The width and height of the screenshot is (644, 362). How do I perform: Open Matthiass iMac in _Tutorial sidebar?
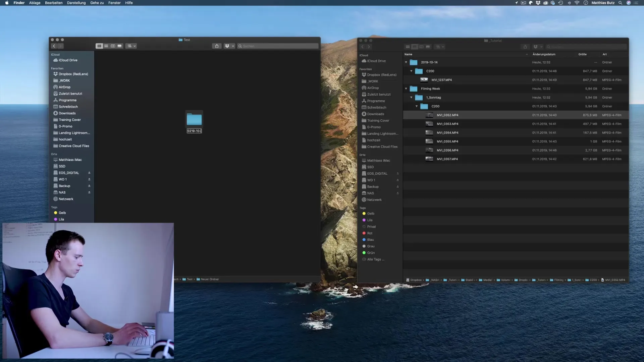click(x=376, y=161)
